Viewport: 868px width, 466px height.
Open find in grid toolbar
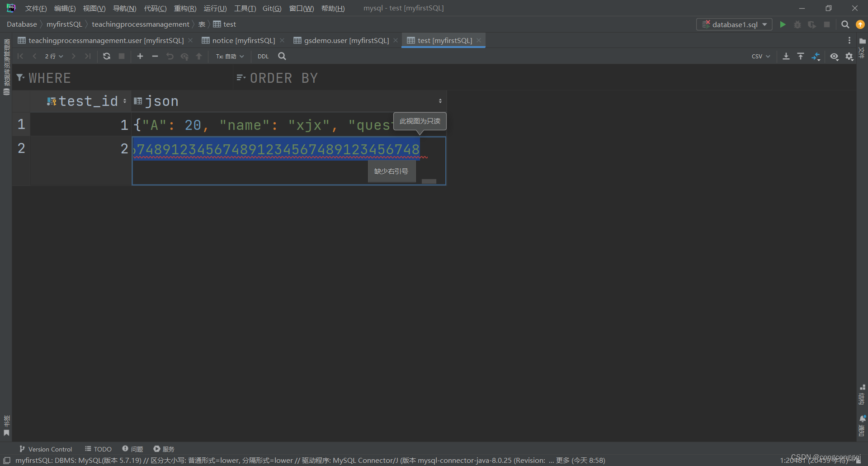282,56
